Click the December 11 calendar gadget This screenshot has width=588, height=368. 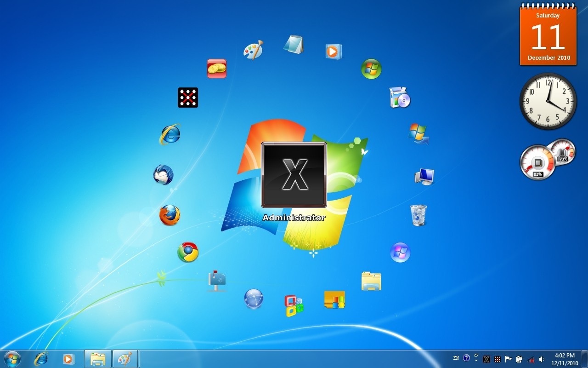tap(548, 34)
